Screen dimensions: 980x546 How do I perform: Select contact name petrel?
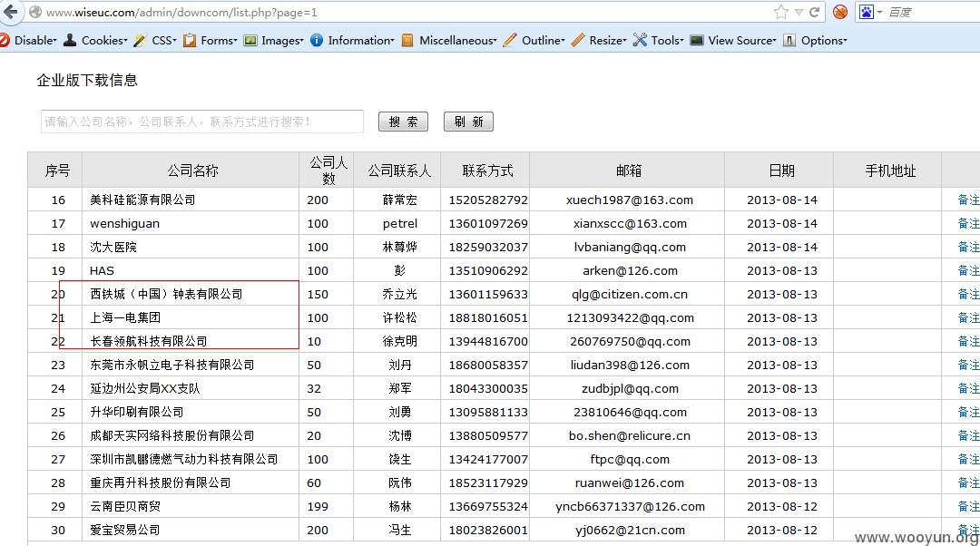[399, 224]
